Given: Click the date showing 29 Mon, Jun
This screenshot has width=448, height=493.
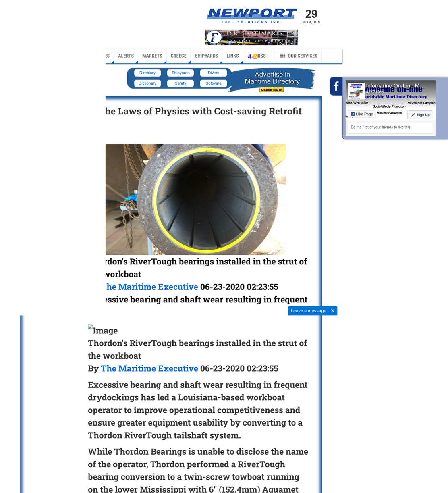Looking at the screenshot, I should coord(311,17).
